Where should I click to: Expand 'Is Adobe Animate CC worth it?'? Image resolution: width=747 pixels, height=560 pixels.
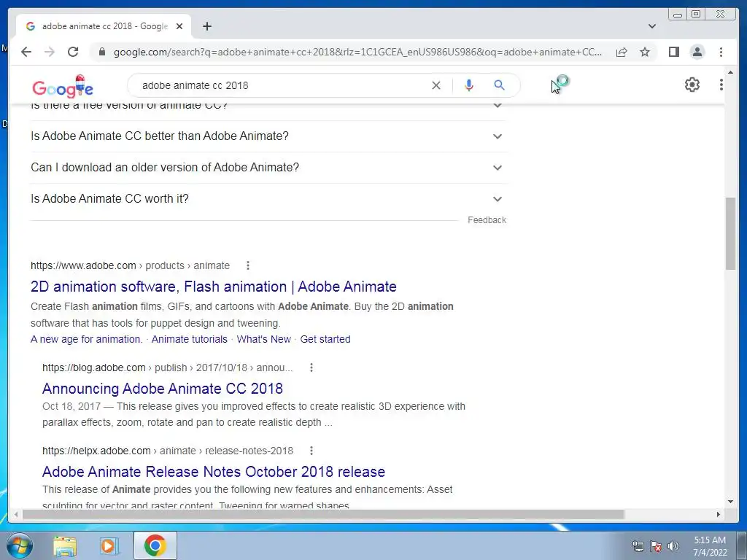pyautogui.click(x=268, y=199)
